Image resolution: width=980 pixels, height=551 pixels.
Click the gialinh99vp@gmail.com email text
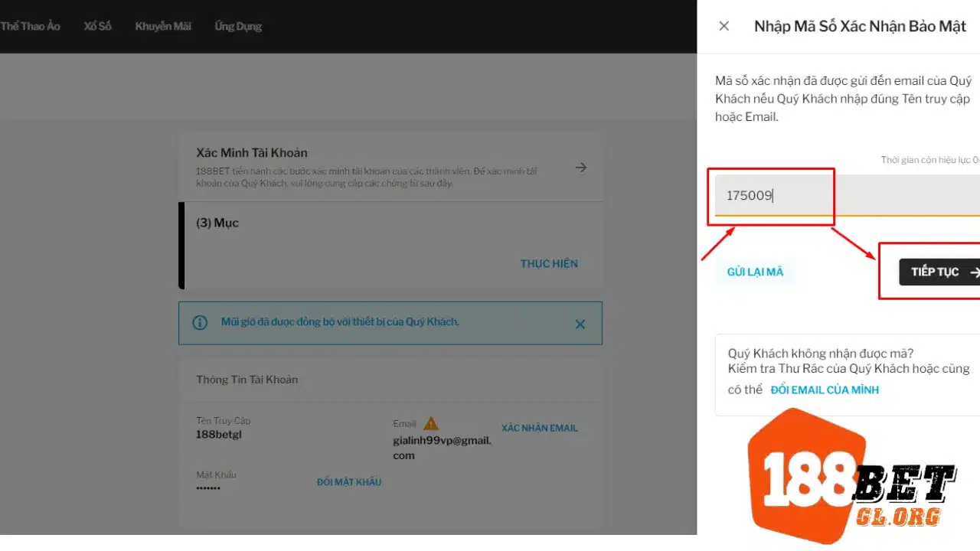(x=442, y=448)
